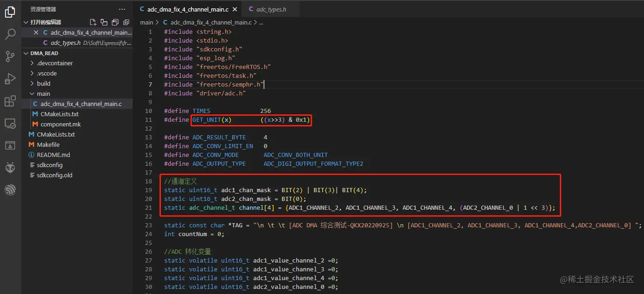Click the //通道定义 comment
Screen dimensions: 644x294
[181, 181]
